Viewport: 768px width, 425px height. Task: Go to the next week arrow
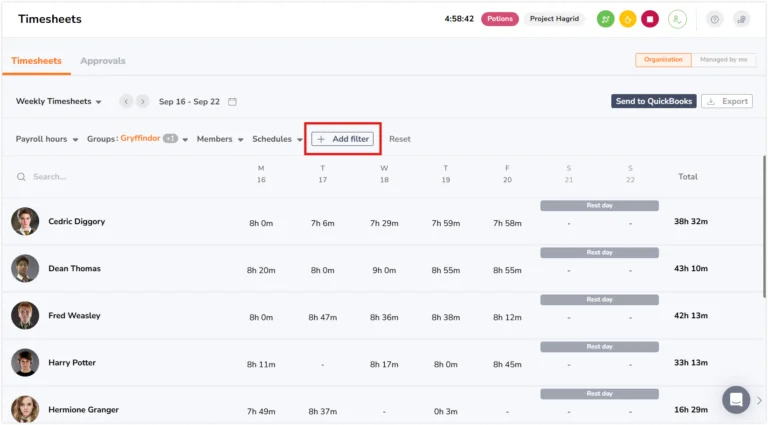click(143, 101)
